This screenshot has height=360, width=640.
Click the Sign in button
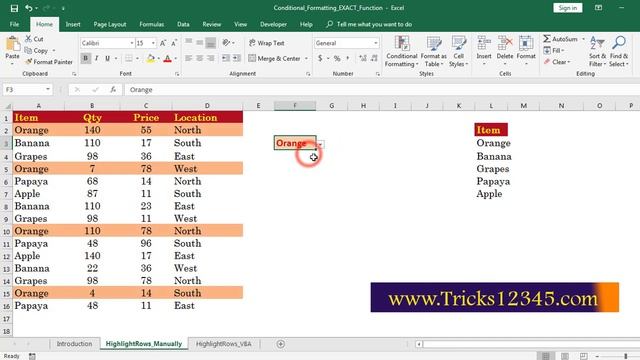click(568, 8)
